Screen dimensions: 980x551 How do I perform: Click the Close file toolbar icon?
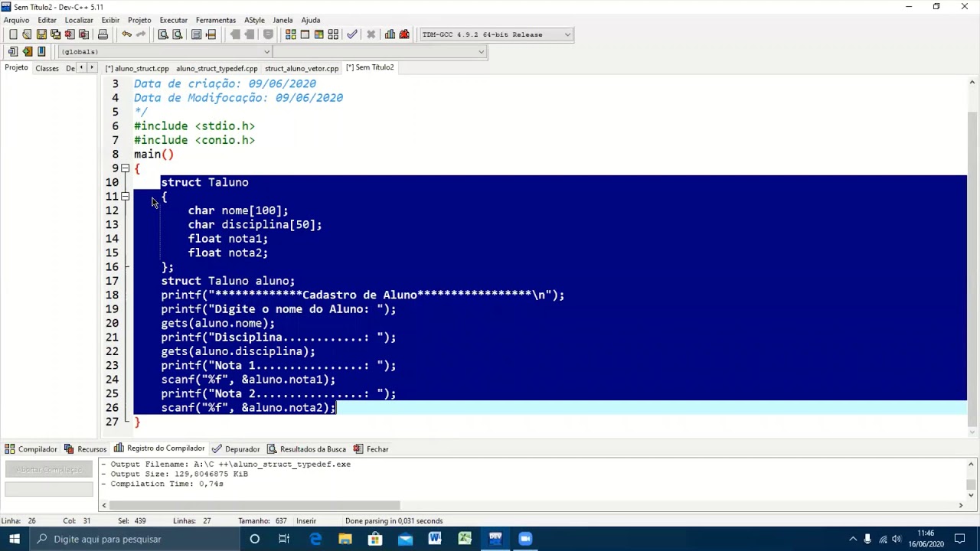(70, 34)
